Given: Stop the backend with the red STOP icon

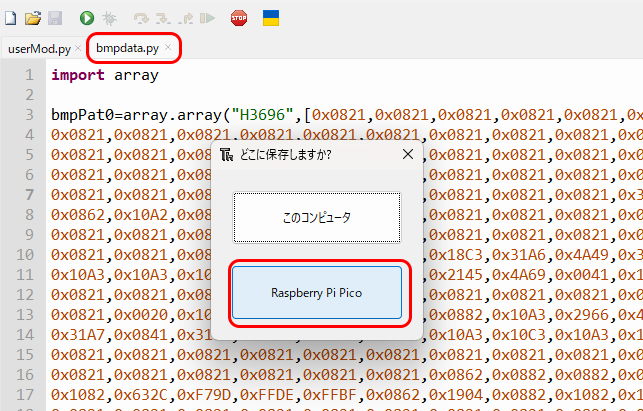Looking at the screenshot, I should point(239,18).
